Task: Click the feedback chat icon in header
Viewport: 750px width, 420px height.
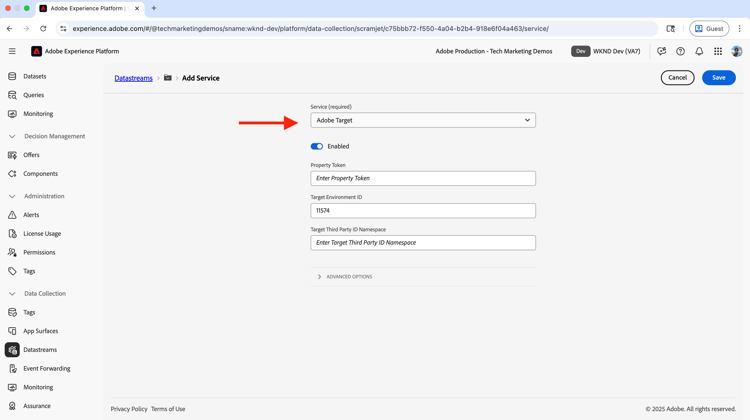Action: [x=662, y=51]
